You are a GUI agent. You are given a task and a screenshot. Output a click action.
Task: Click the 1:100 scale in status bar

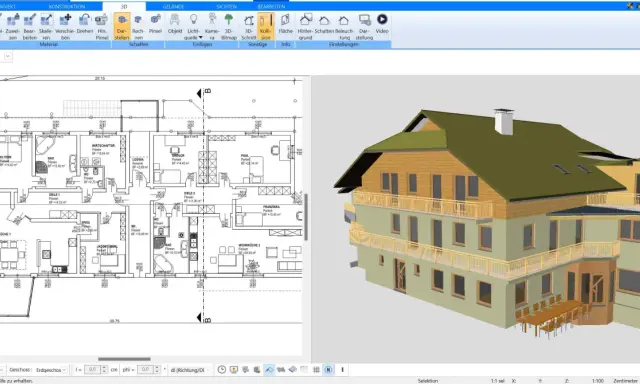(598, 381)
